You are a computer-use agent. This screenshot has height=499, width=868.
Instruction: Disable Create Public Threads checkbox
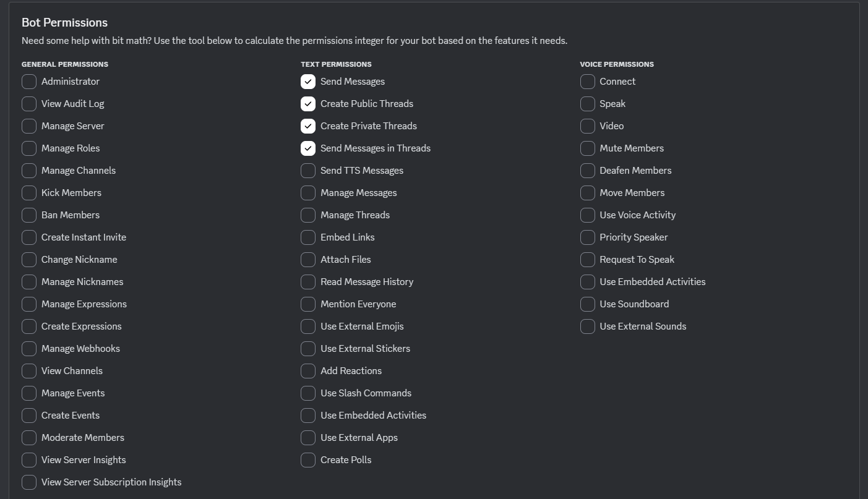[x=308, y=104]
